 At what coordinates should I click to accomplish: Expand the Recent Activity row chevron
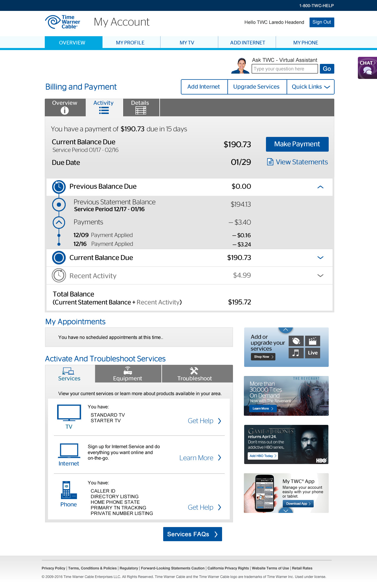tap(320, 276)
